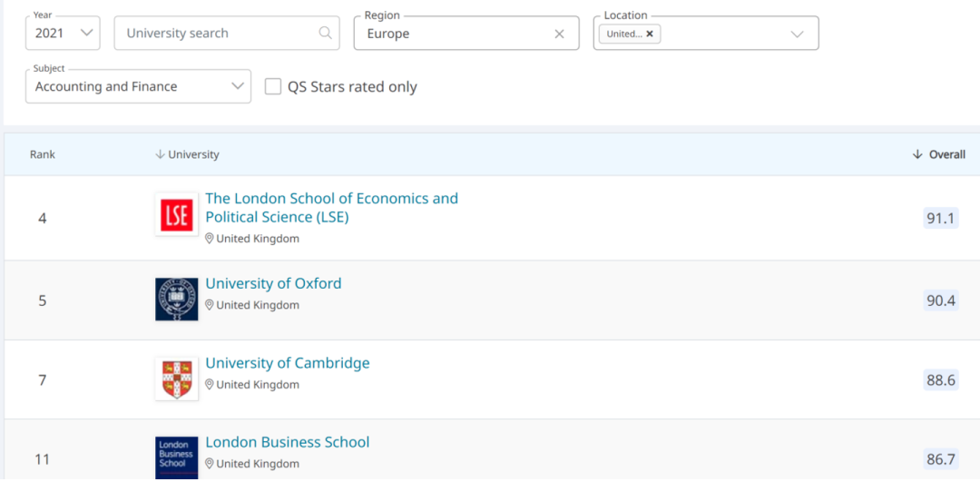Expand the Location dropdown chevron
Image resolution: width=980 pixels, height=482 pixels.
[x=797, y=34]
